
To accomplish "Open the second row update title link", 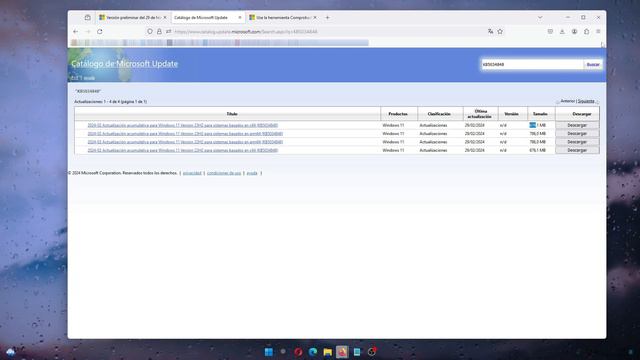I will pyautogui.click(x=185, y=133).
